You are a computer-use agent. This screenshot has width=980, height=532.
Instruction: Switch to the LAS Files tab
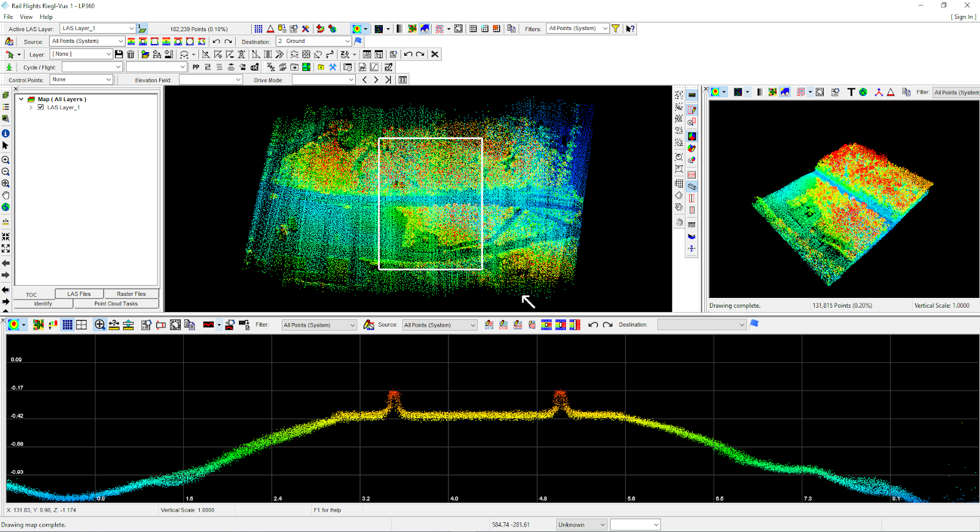pyautogui.click(x=79, y=294)
